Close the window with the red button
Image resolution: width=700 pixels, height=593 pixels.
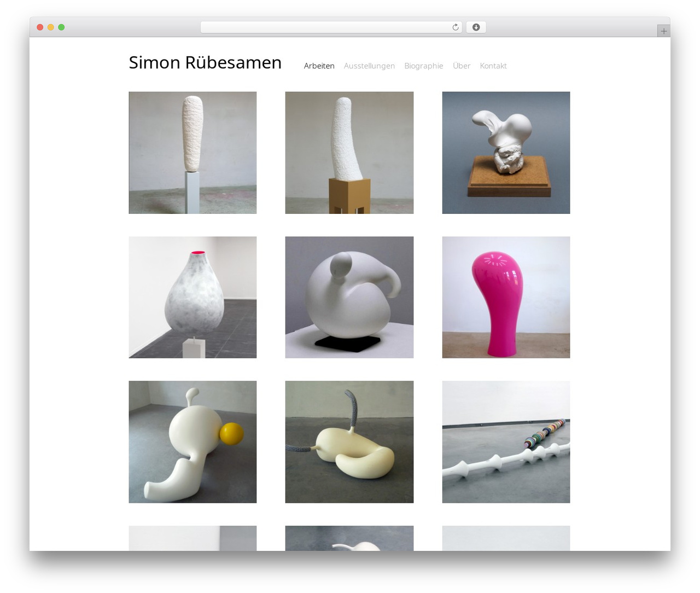click(40, 27)
